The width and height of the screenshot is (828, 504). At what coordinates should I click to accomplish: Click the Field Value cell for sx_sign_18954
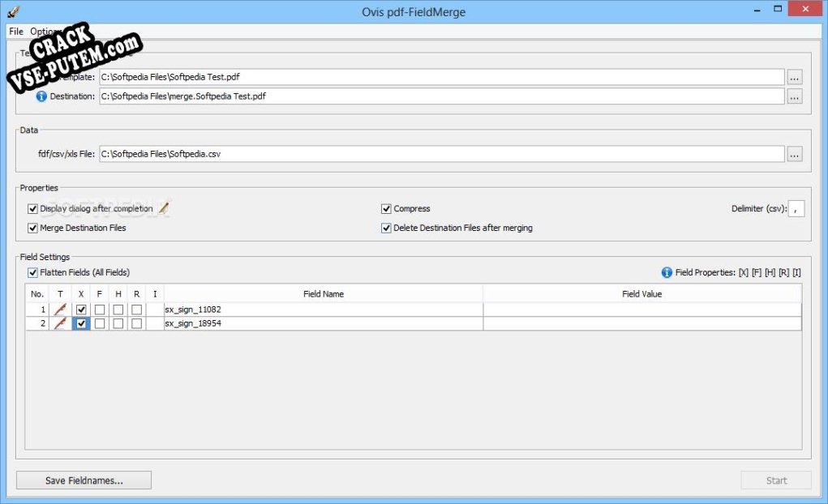(641, 322)
